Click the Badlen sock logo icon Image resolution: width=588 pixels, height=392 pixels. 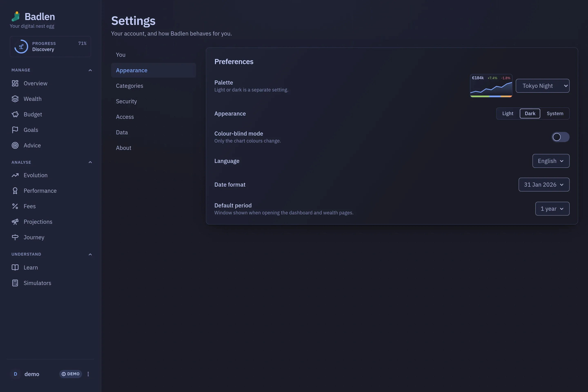tap(16, 17)
